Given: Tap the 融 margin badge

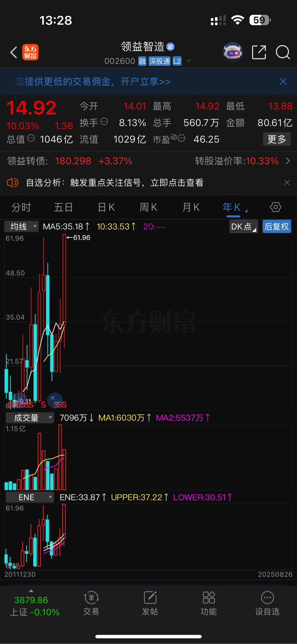Looking at the screenshot, I should (142, 61).
